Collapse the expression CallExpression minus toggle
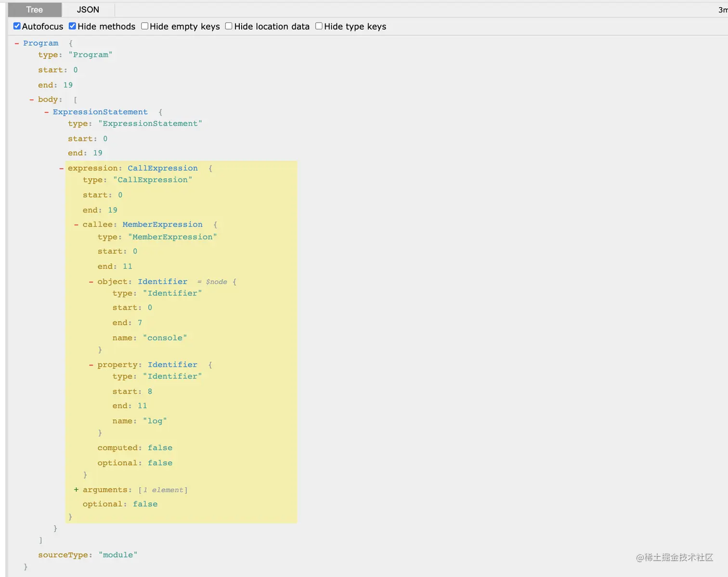The width and height of the screenshot is (728, 577). coord(62,169)
